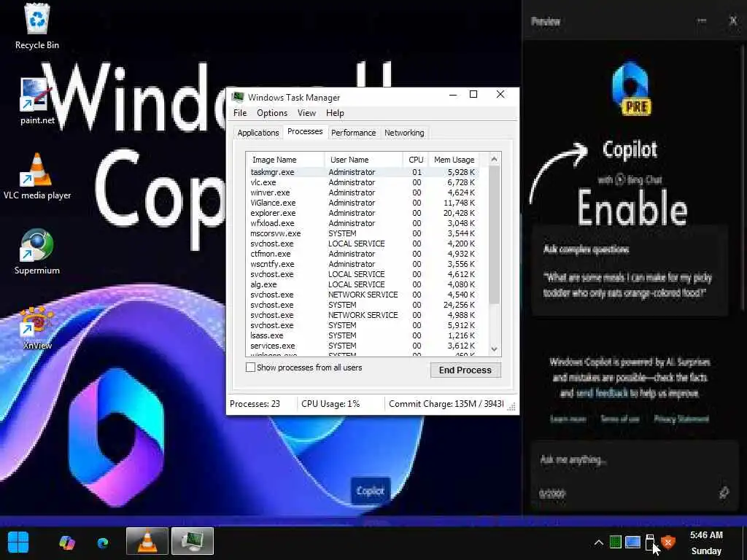Viewport: 747px width, 560px height.
Task: Select the services.exe process row
Action: click(x=363, y=346)
